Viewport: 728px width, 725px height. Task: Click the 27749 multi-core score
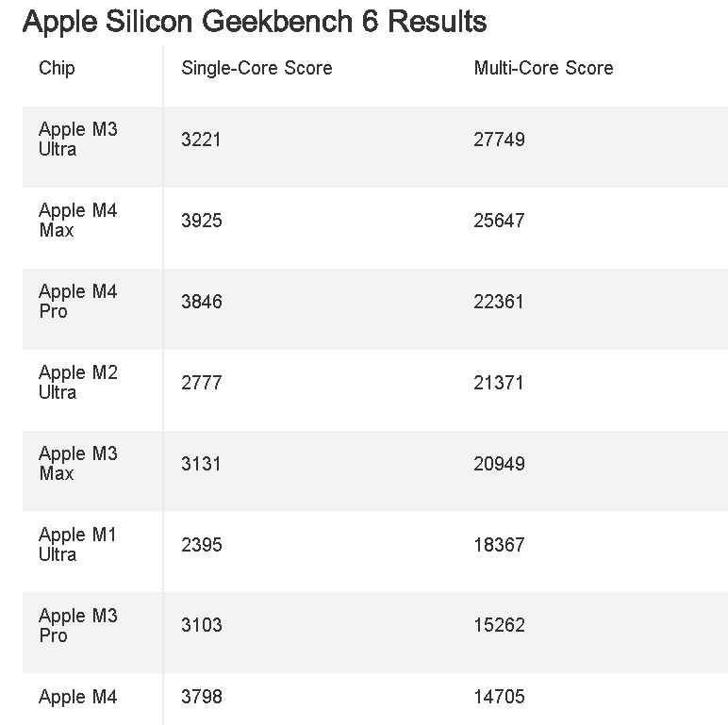[499, 140]
